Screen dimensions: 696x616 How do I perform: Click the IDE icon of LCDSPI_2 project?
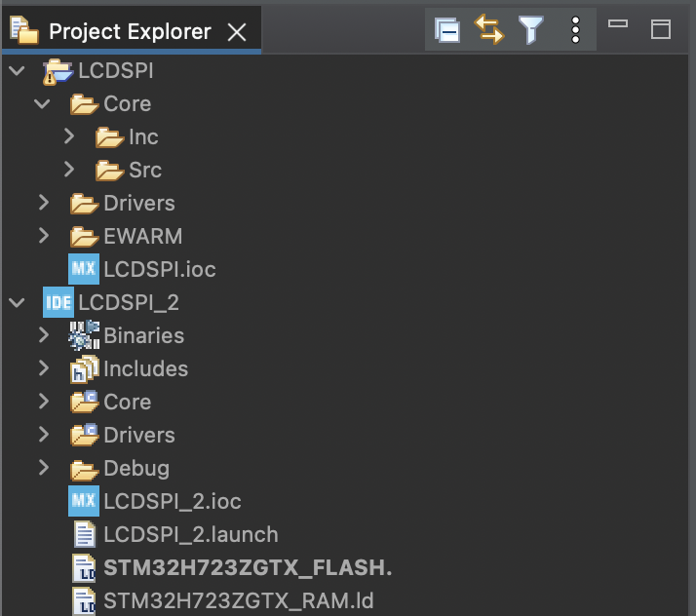point(58,302)
